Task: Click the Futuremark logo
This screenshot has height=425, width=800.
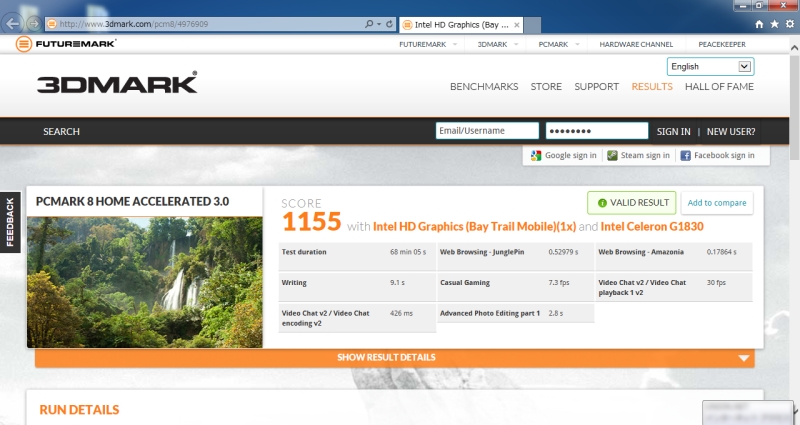Action: click(x=65, y=44)
